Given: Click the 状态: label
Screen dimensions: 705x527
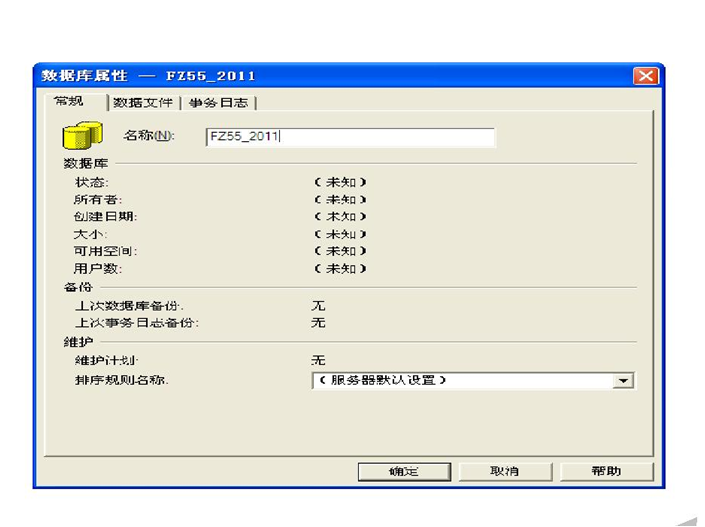Looking at the screenshot, I should click(x=92, y=183).
